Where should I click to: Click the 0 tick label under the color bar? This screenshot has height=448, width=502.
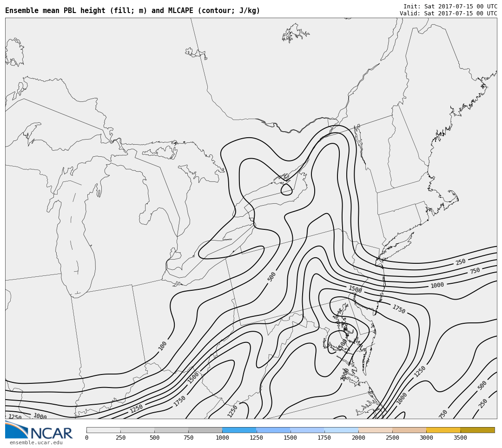click(87, 438)
